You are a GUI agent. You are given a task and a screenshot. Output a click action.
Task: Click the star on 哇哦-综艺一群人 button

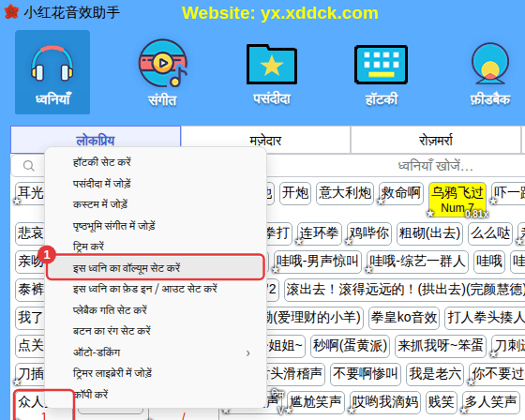click(x=368, y=269)
